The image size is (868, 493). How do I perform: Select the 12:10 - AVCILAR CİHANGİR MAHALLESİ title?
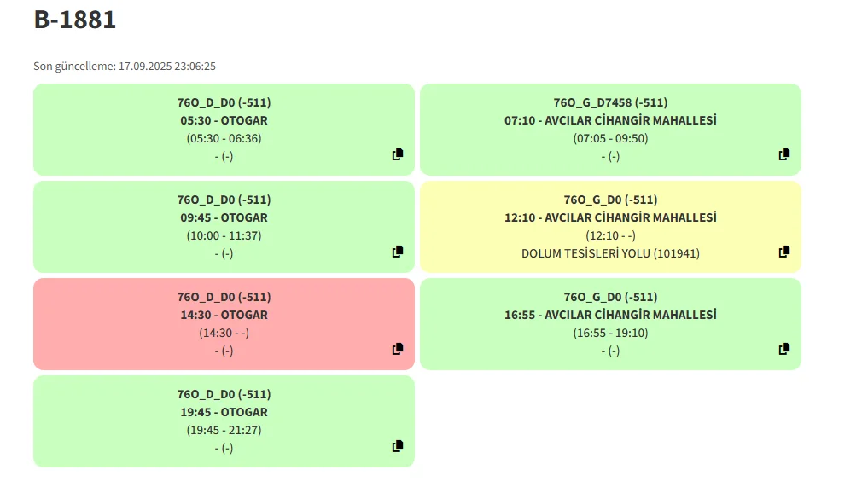[610, 217]
